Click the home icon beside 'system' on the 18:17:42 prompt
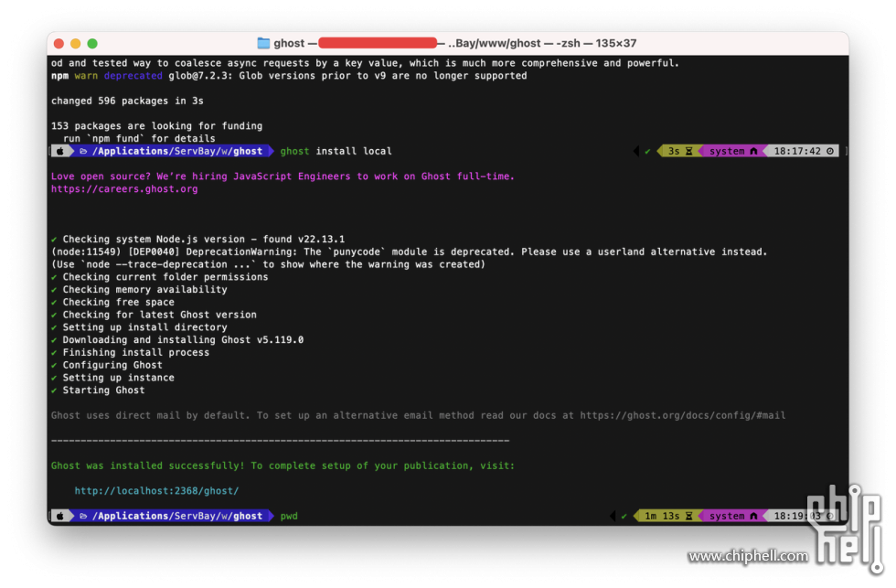This screenshot has height=588, width=896. [x=753, y=152]
